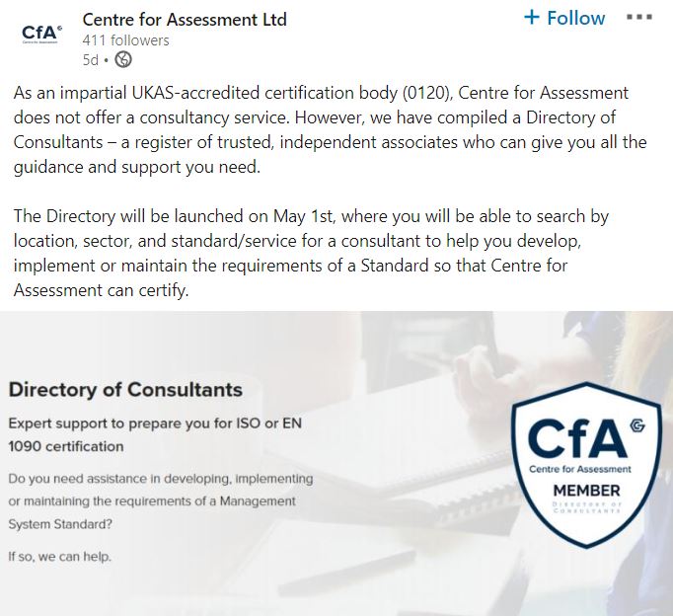The width and height of the screenshot is (673, 616).
Task: Click the 411 followers text
Action: point(125,40)
